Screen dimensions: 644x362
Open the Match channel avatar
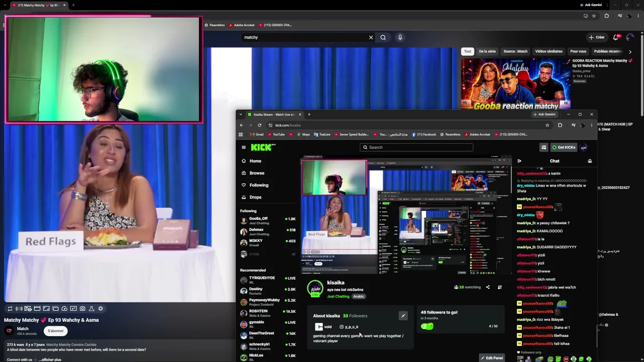coord(9,330)
